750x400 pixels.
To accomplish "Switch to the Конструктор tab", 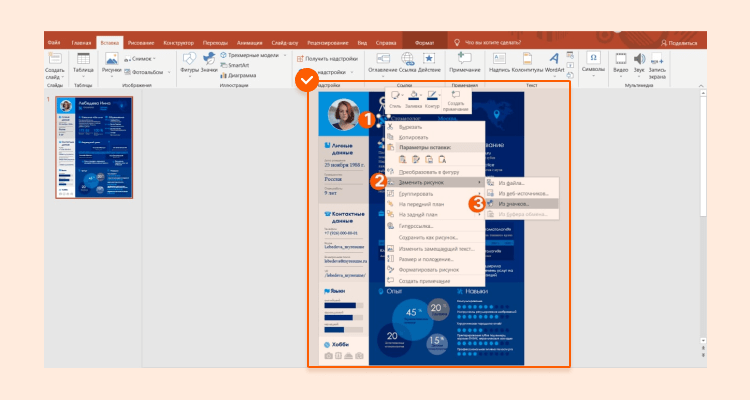I will pos(178,43).
